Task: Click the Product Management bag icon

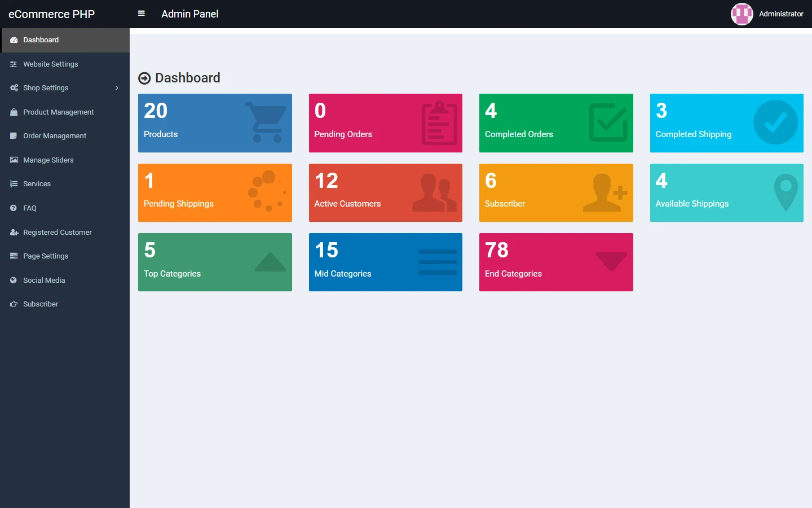Action: coord(14,112)
